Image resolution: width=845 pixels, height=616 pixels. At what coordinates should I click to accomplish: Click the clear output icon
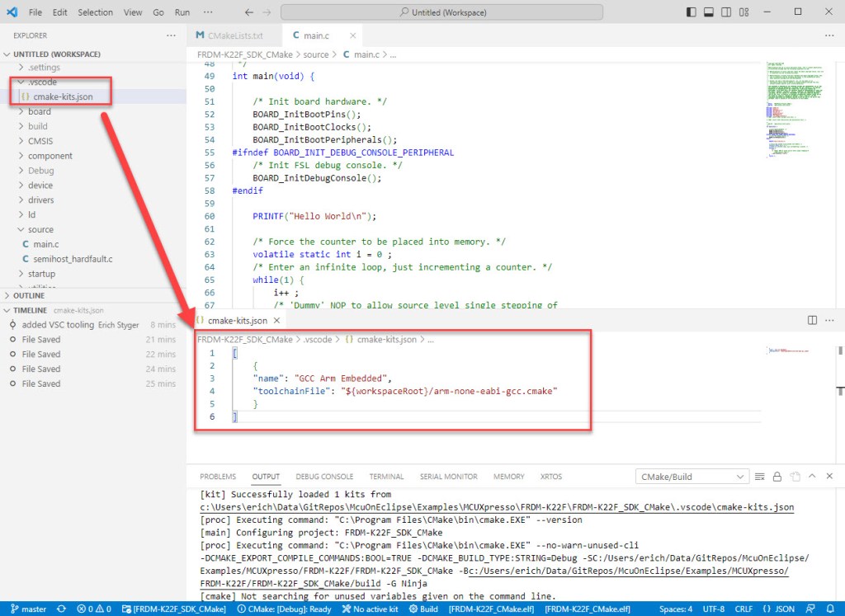pyautogui.click(x=760, y=477)
